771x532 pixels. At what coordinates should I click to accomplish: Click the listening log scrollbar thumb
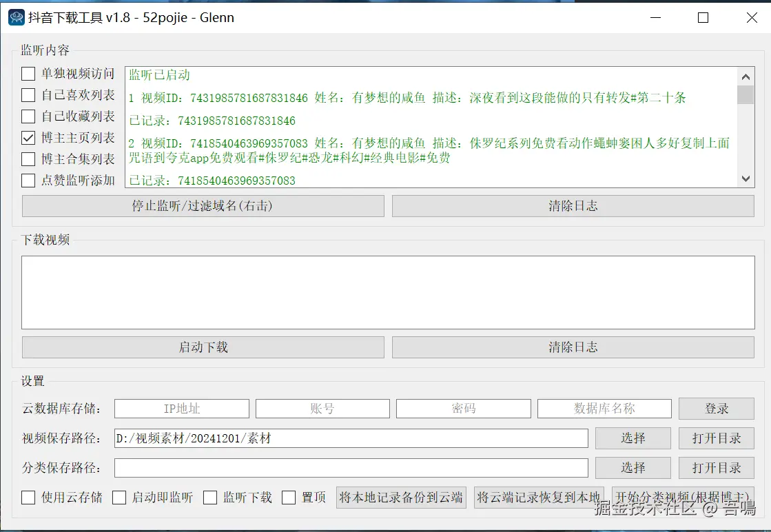tap(746, 95)
